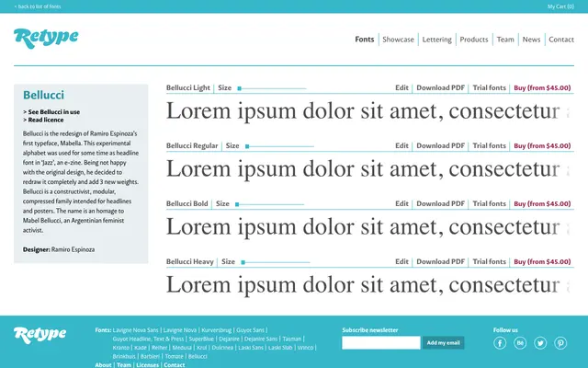Go to the Lettering section
The image size is (588, 368).
click(437, 40)
